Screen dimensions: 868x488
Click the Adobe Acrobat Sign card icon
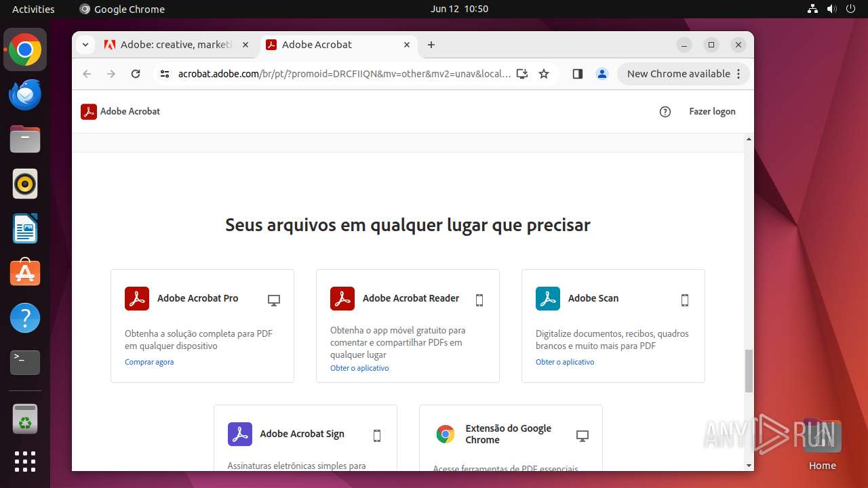[240, 434]
